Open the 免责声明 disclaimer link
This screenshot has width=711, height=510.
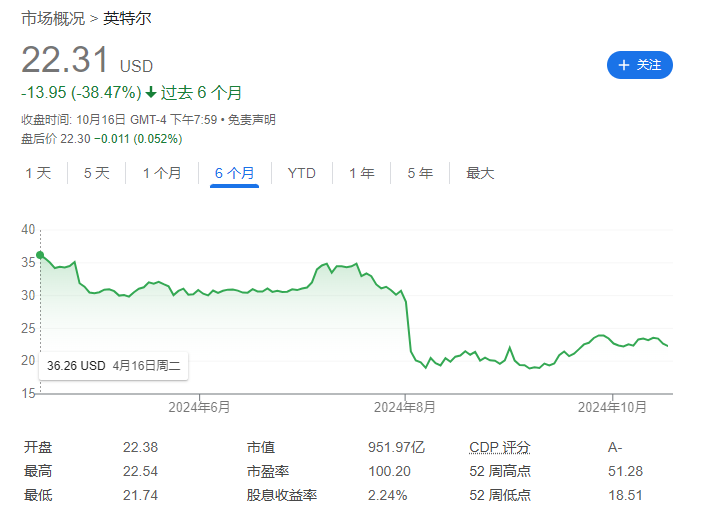pos(252,120)
